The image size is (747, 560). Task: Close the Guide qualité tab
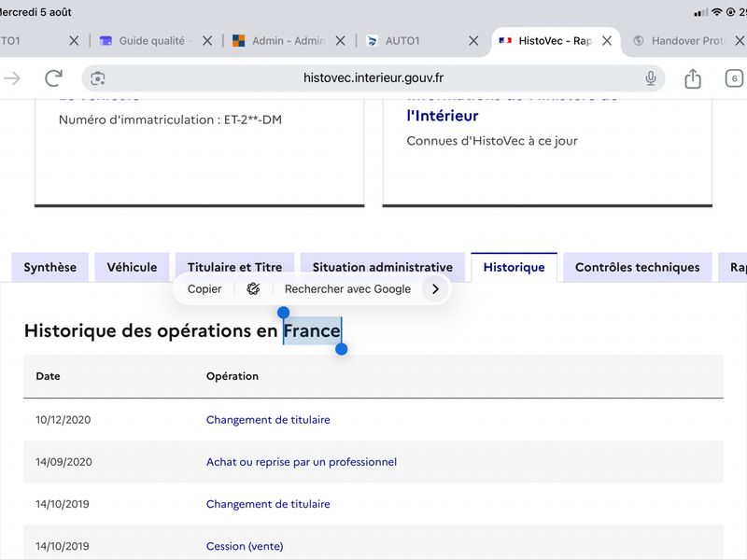click(x=207, y=41)
